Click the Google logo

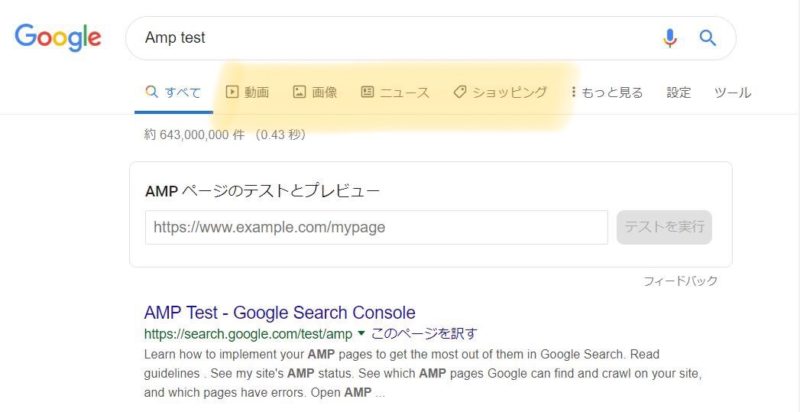[x=58, y=37]
